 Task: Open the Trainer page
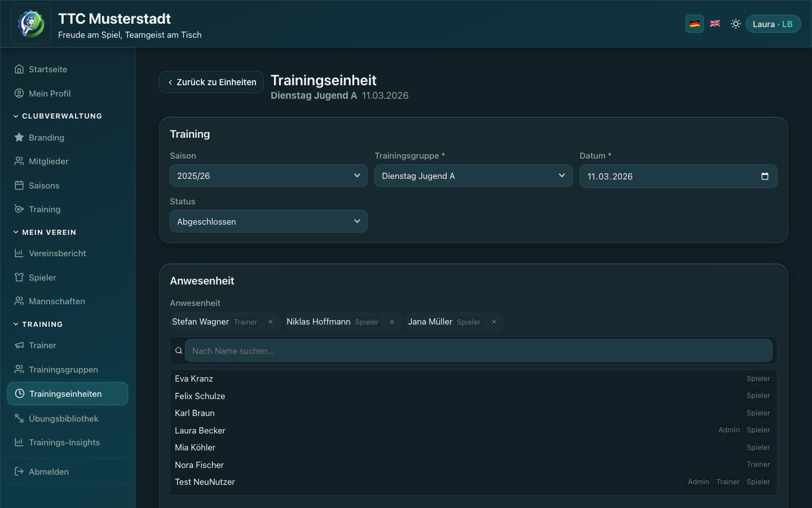(x=68, y=345)
